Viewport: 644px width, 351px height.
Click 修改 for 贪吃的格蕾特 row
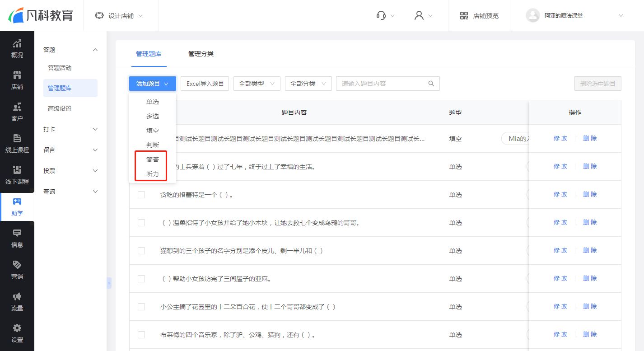tap(560, 195)
